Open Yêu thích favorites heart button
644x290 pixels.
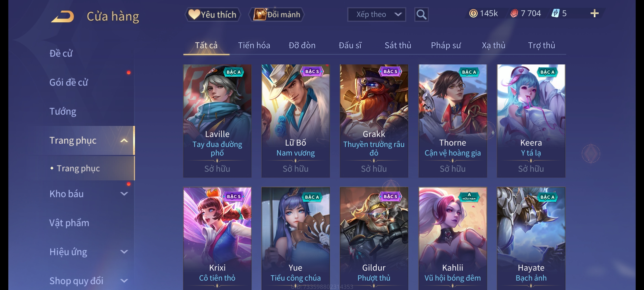pos(213,15)
